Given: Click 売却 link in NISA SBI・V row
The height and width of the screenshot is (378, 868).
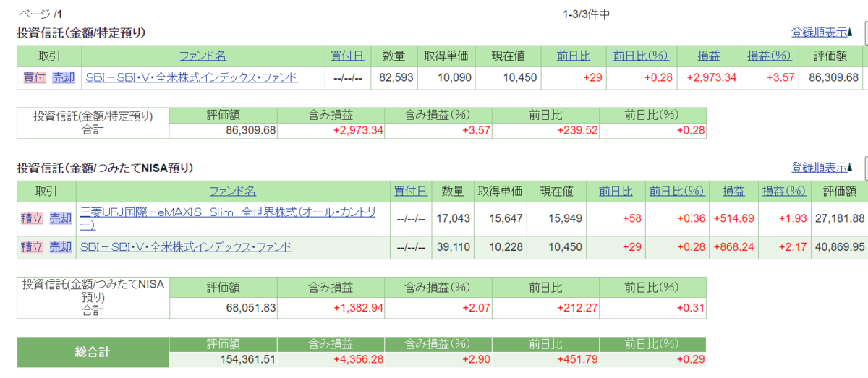Looking at the screenshot, I should point(60,247).
